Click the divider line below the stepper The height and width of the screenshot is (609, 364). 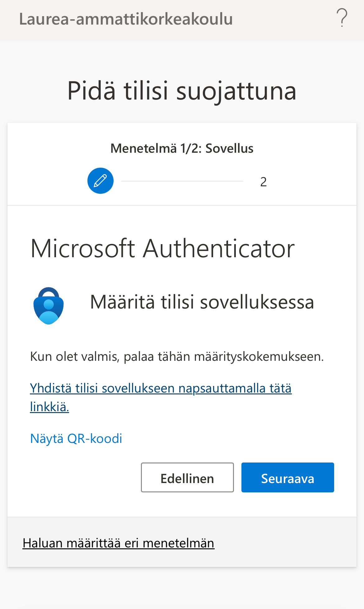(182, 205)
